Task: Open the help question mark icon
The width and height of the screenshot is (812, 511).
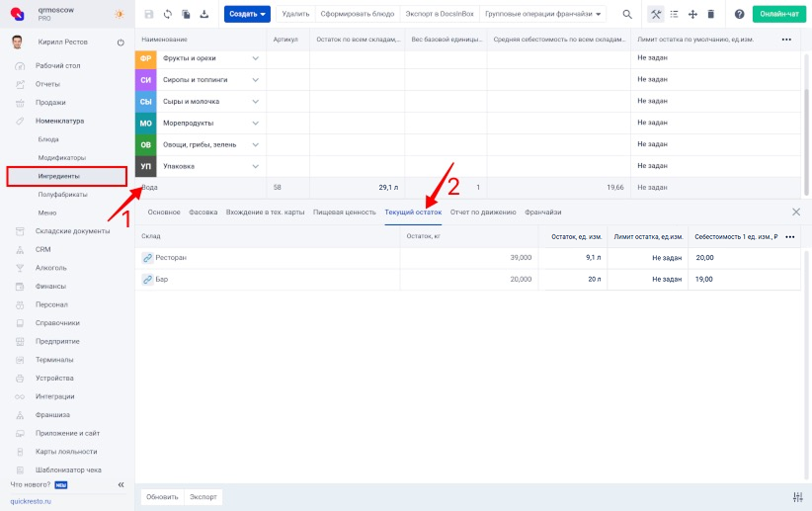Action: tap(739, 14)
